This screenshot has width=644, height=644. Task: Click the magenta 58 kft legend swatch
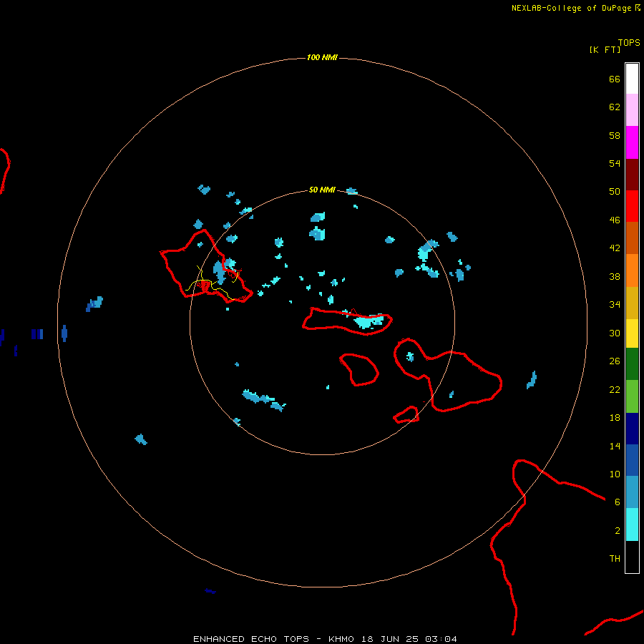coord(632,142)
